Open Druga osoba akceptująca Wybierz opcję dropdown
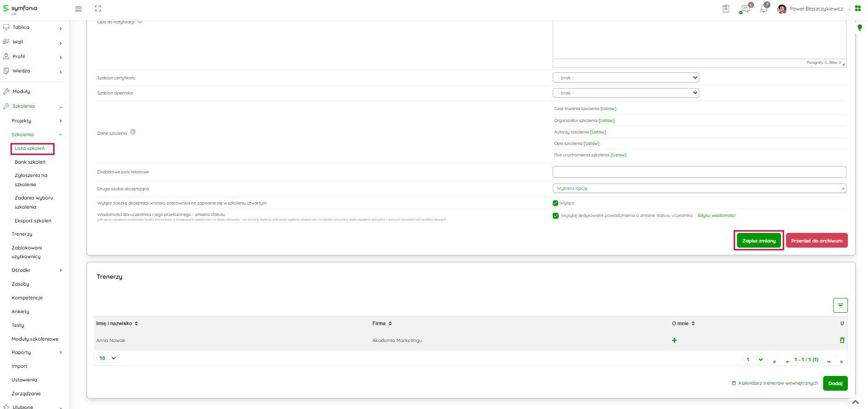 (699, 188)
